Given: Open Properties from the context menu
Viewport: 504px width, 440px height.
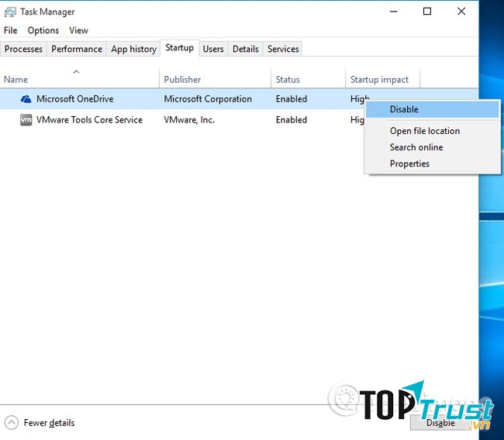Looking at the screenshot, I should (x=409, y=163).
